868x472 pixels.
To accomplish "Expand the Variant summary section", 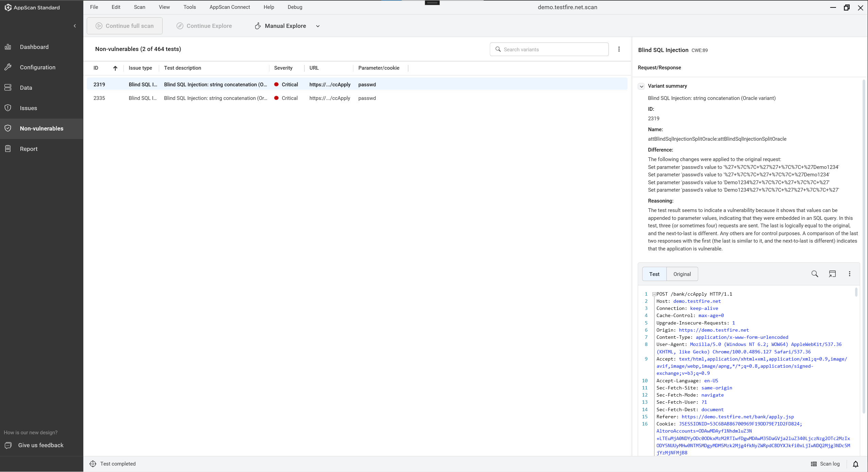I will pyautogui.click(x=642, y=86).
